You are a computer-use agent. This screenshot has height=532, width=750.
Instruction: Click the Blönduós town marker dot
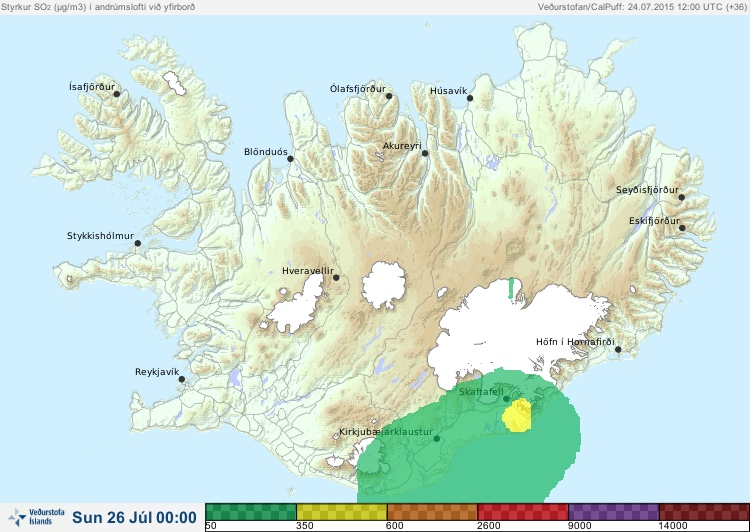click(x=290, y=159)
